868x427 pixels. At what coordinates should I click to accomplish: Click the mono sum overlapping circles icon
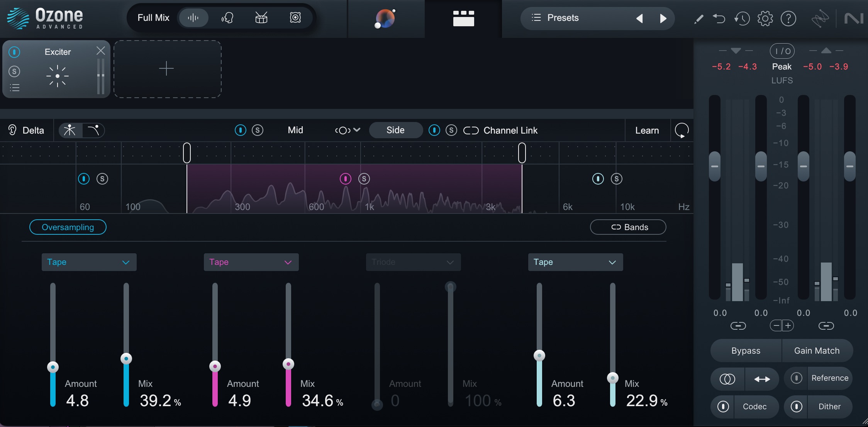(727, 379)
